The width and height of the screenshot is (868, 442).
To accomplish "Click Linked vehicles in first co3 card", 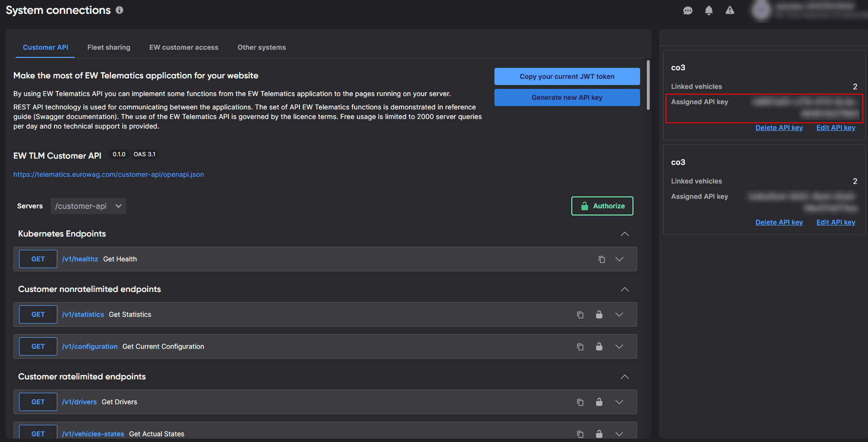I will point(697,86).
